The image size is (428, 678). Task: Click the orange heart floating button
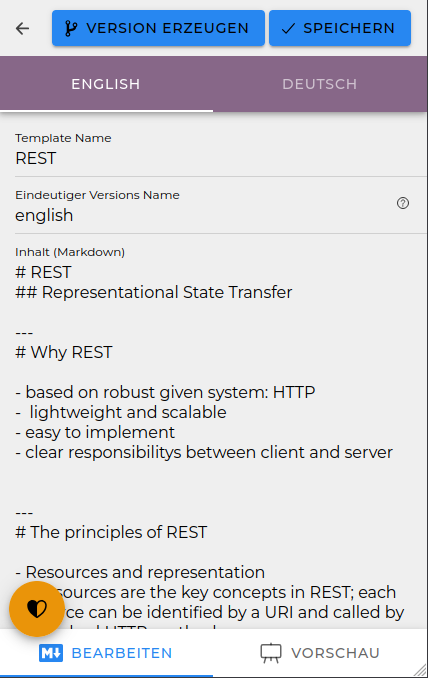pyautogui.click(x=37, y=609)
